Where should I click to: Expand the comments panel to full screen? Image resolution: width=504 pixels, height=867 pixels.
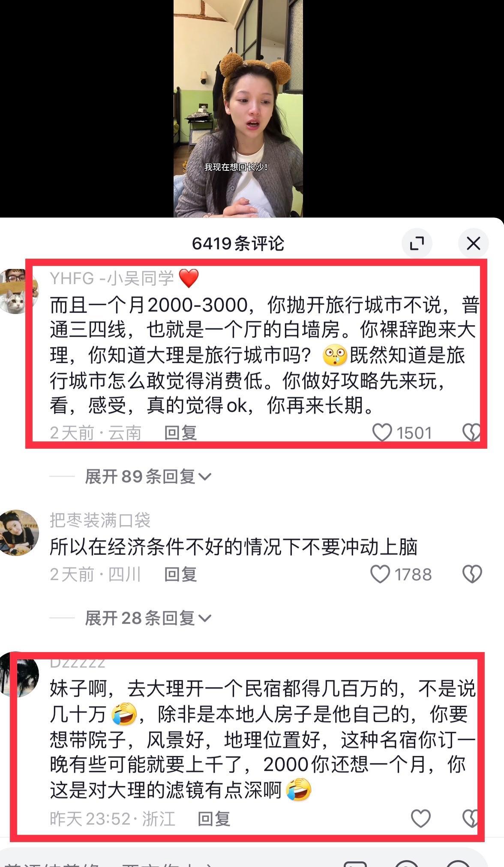click(417, 244)
